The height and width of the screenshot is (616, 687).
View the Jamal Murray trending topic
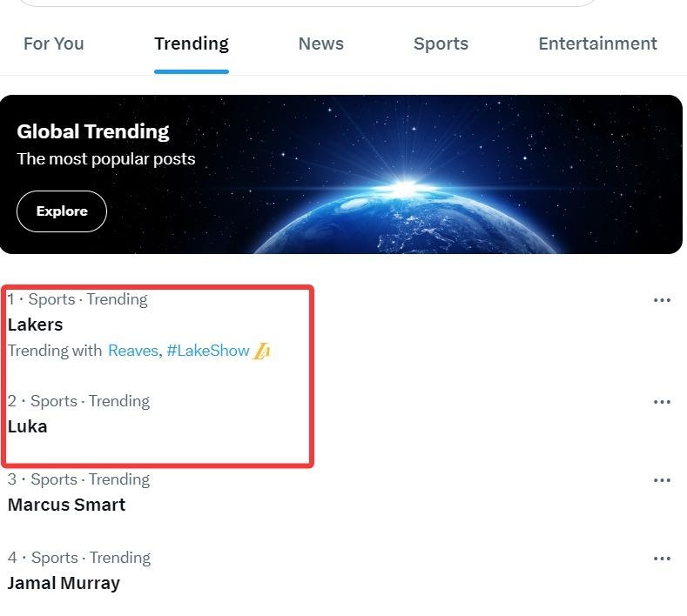(x=64, y=583)
